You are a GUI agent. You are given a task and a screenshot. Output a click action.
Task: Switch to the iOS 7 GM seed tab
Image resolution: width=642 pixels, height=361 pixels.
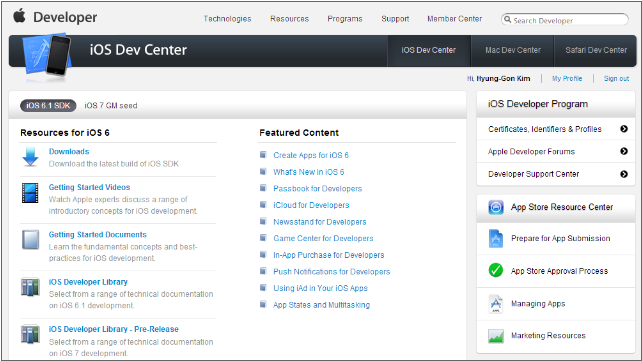tap(111, 106)
